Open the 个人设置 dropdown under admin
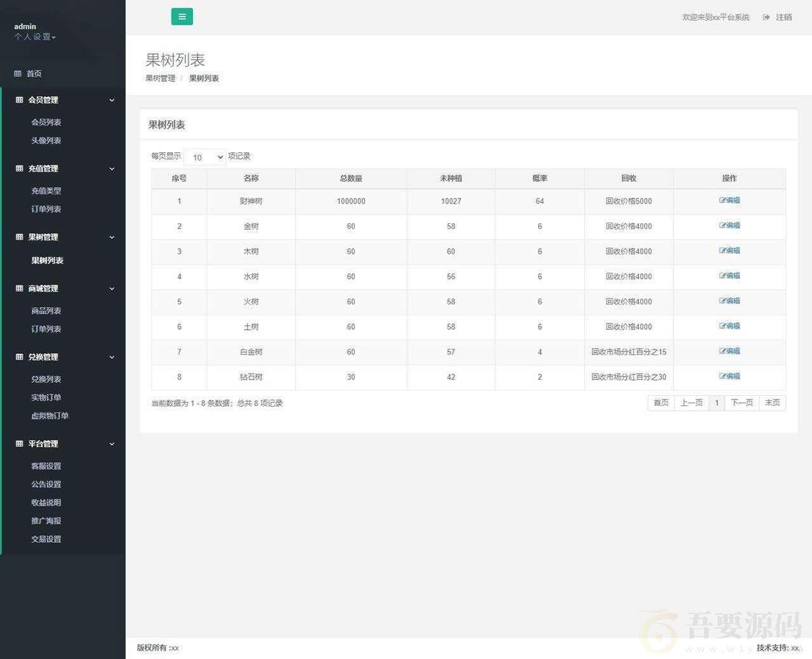812x659 pixels. [x=35, y=37]
